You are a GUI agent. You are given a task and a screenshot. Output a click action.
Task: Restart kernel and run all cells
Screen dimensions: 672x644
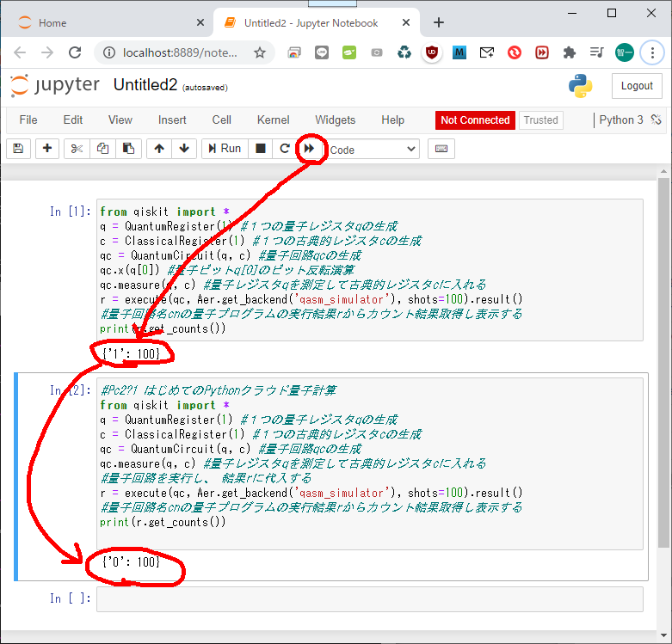pos(308,149)
